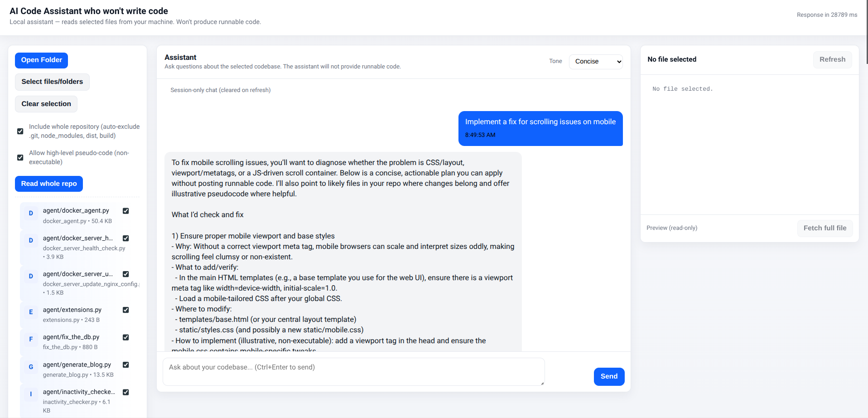
Task: Click the D icon for docker_server_health_check.py
Action: [x=31, y=240]
